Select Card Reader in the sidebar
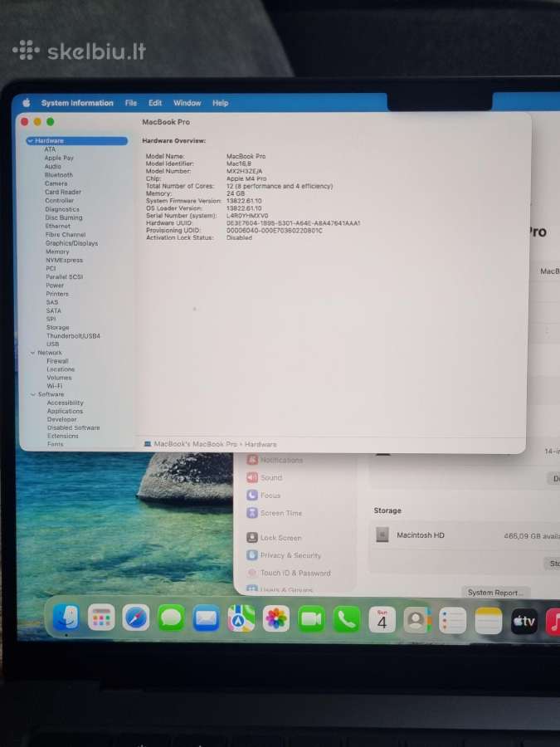Screen dimensions: 560x747 (63, 192)
